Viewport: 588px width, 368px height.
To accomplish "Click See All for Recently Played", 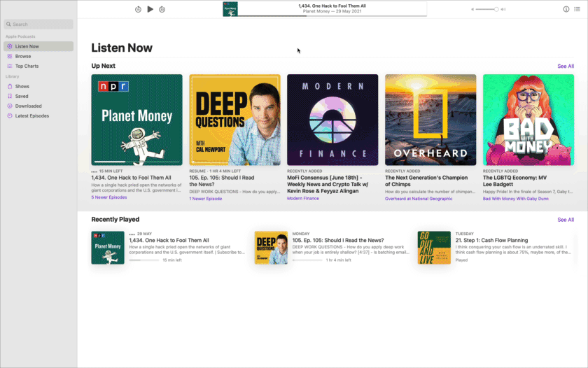I will point(566,220).
